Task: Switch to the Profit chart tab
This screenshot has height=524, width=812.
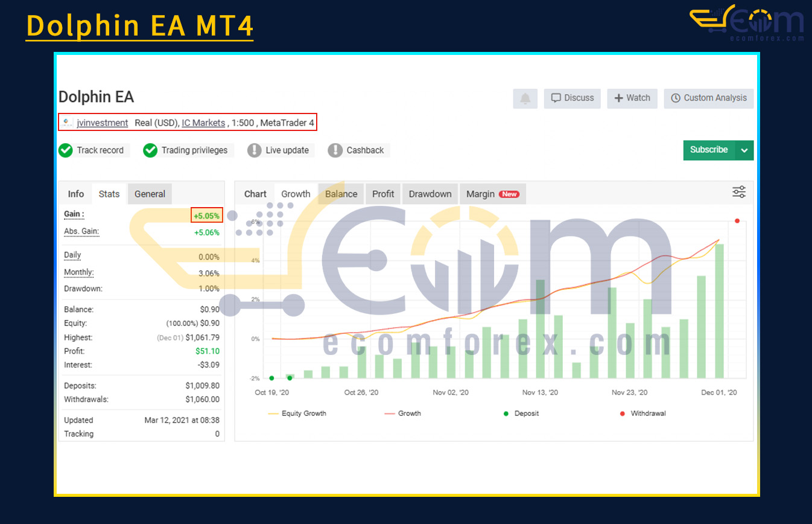Action: [383, 194]
